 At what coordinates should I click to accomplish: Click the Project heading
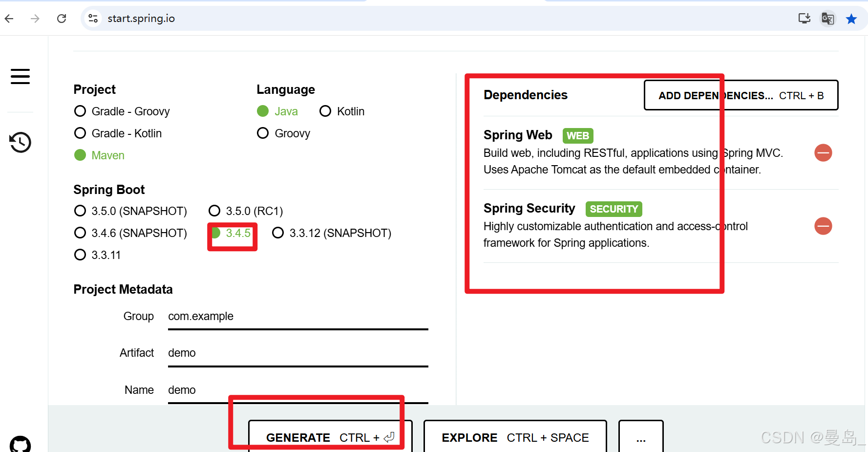[94, 89]
